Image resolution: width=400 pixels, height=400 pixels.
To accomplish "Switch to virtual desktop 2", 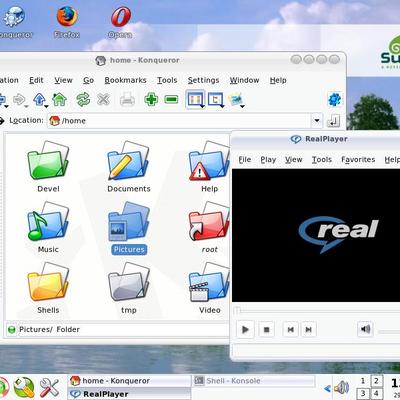I will tap(376, 381).
